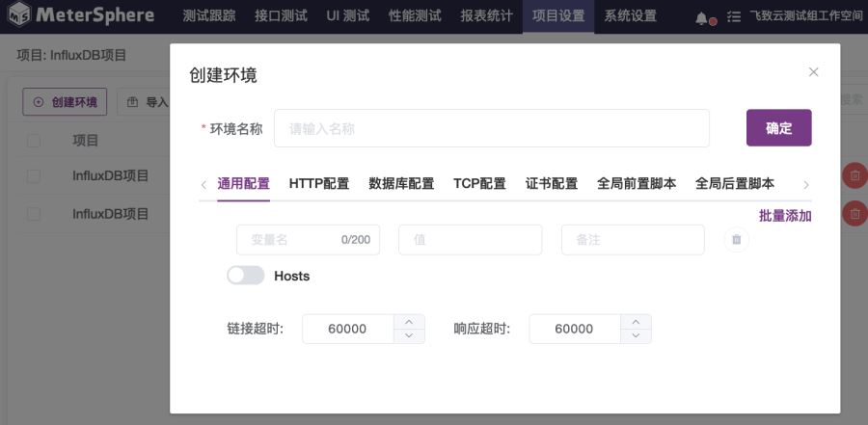This screenshot has height=425, width=868.
Task: Decrease 响应超时 with the down arrow
Action: [637, 336]
